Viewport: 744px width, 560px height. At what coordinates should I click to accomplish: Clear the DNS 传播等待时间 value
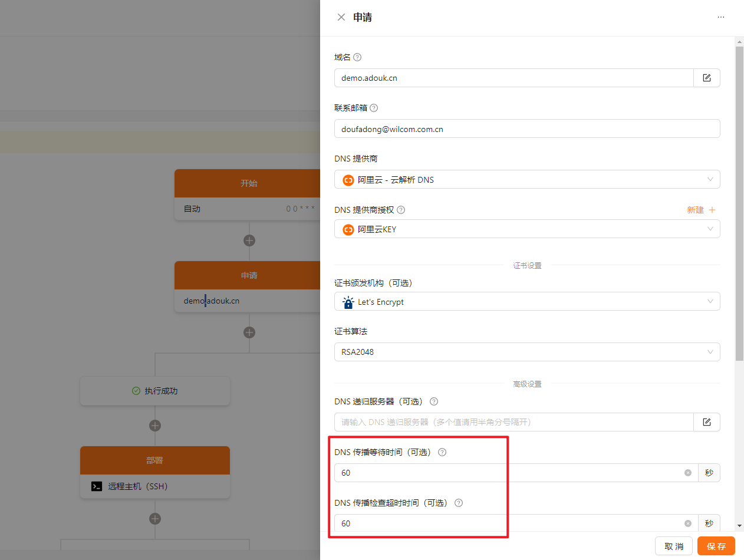tap(687, 473)
